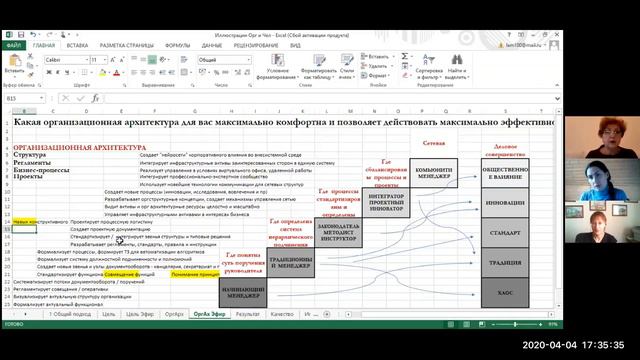This screenshot has height=360, width=640.
Task: Open the number format Общий dropdown
Action: [249, 60]
